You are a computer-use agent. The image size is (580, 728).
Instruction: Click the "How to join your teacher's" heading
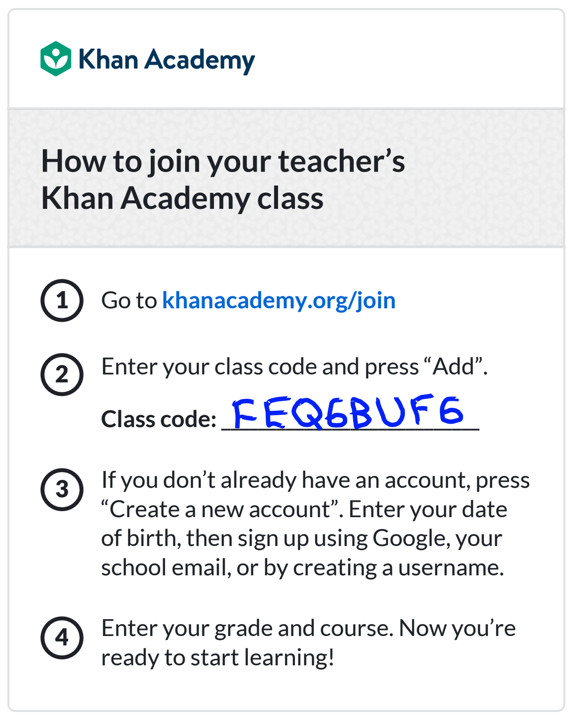coord(223,162)
